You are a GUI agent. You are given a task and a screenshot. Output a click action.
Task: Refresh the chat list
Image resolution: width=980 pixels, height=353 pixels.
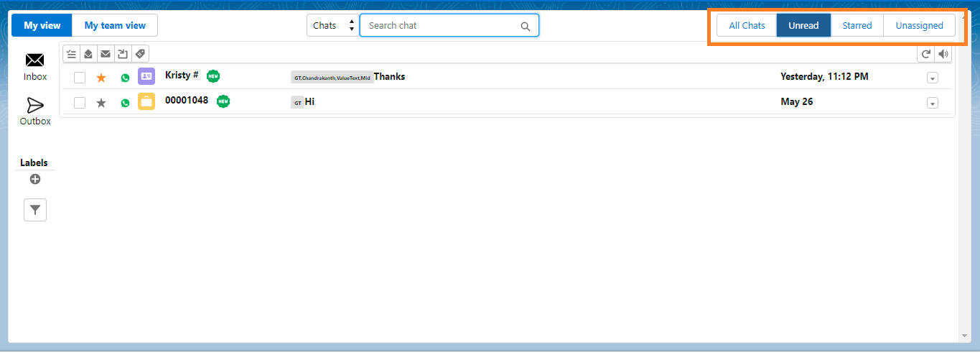click(926, 54)
